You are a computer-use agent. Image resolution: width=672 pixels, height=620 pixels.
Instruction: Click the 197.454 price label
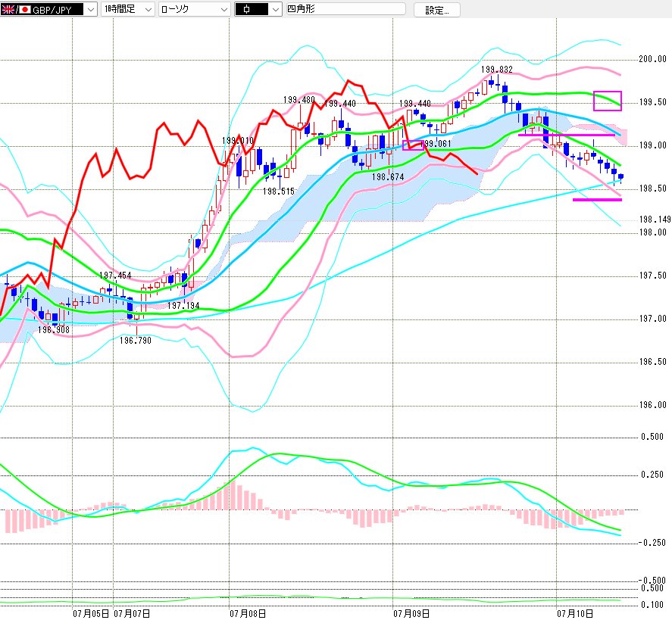[x=115, y=276]
